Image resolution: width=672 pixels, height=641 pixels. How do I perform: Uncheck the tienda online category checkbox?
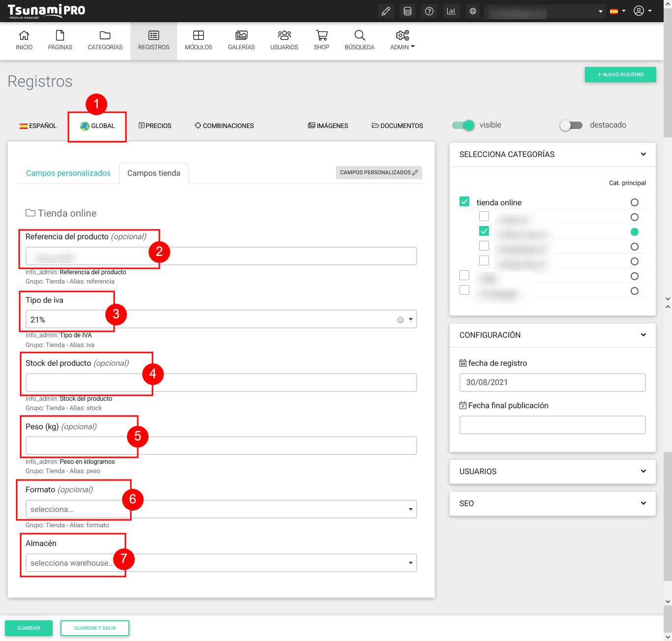[464, 201]
